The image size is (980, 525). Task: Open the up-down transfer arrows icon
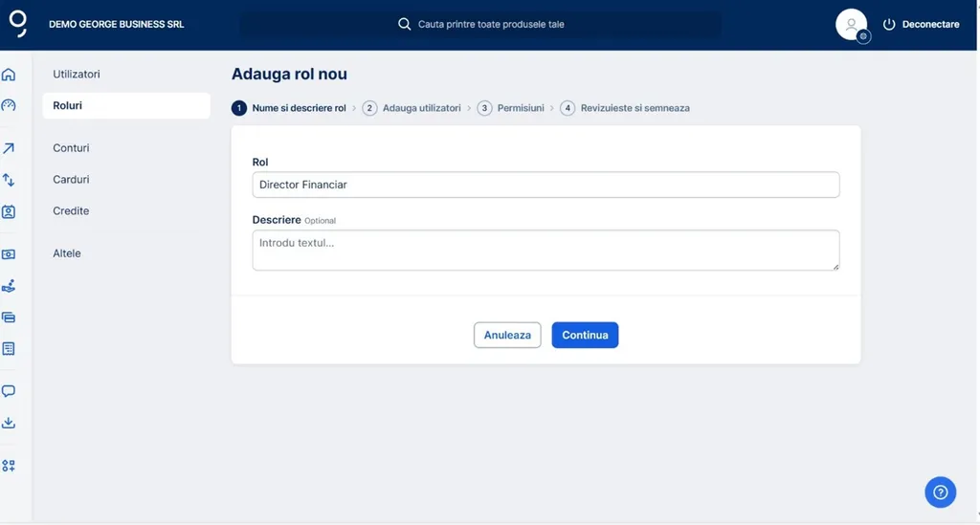click(9, 180)
